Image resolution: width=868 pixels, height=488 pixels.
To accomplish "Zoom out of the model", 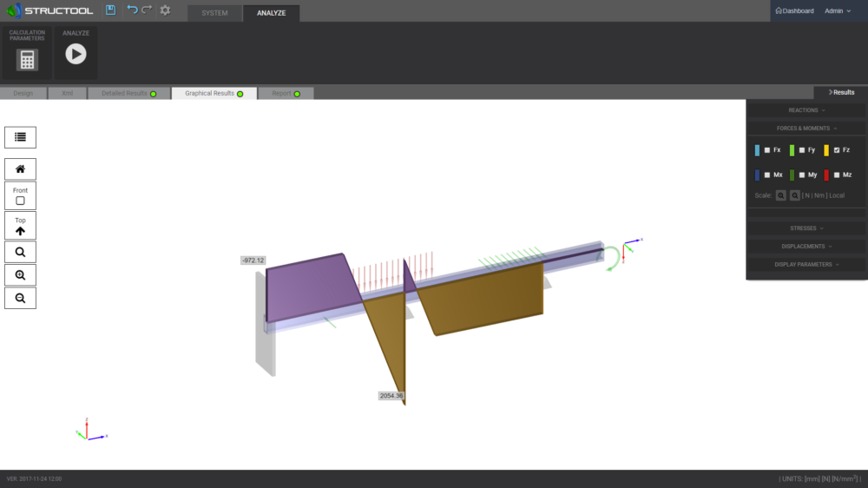I will point(21,298).
